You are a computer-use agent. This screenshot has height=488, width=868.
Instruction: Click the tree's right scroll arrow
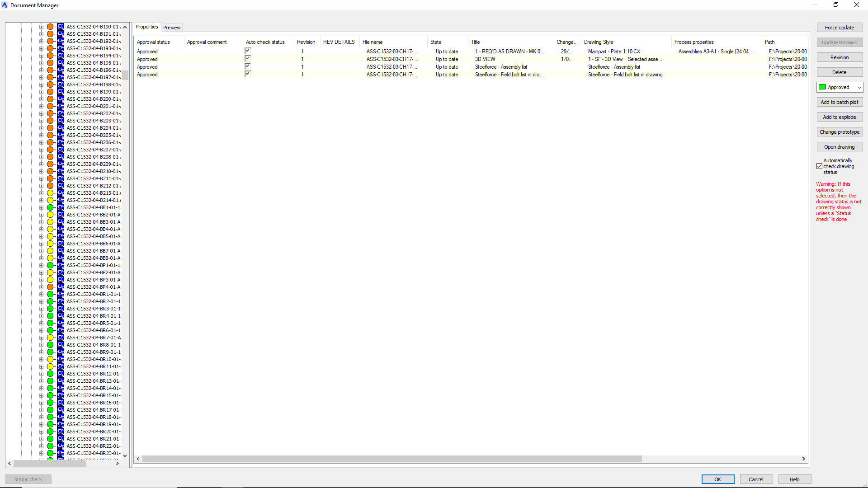pyautogui.click(x=118, y=463)
